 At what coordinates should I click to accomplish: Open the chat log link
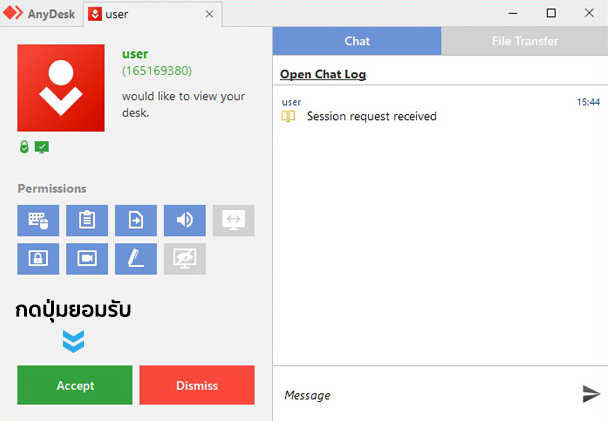click(x=323, y=74)
